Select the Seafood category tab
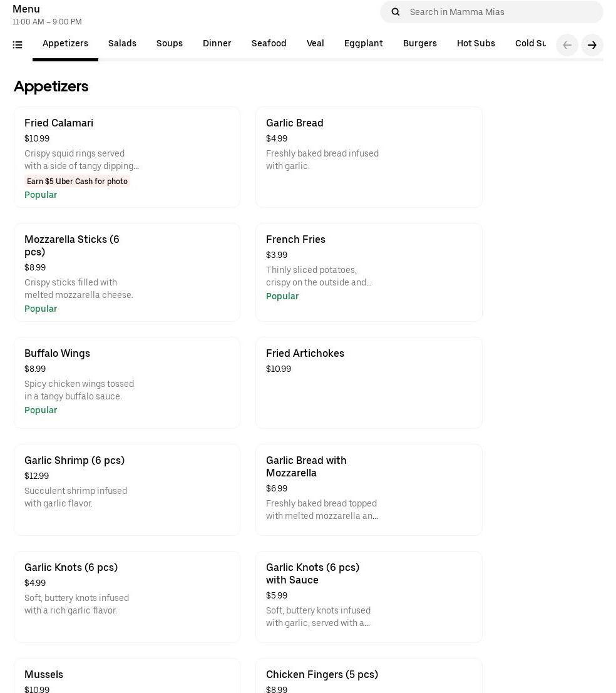 pos(269,44)
